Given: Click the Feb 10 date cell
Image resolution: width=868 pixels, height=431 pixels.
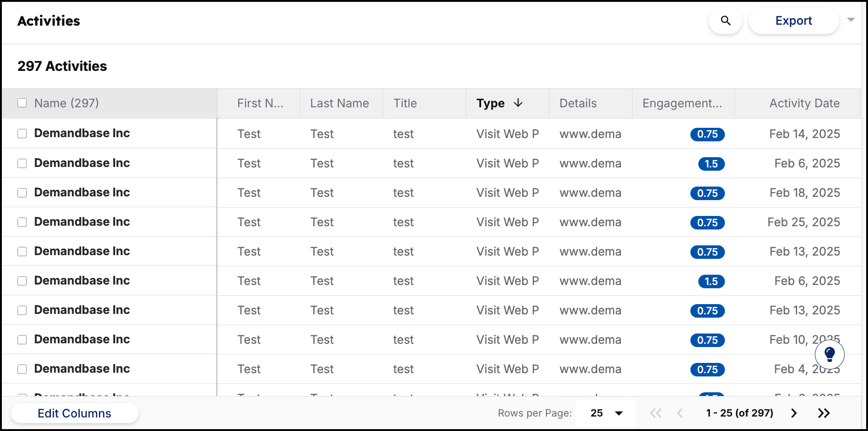Looking at the screenshot, I should [x=805, y=340].
